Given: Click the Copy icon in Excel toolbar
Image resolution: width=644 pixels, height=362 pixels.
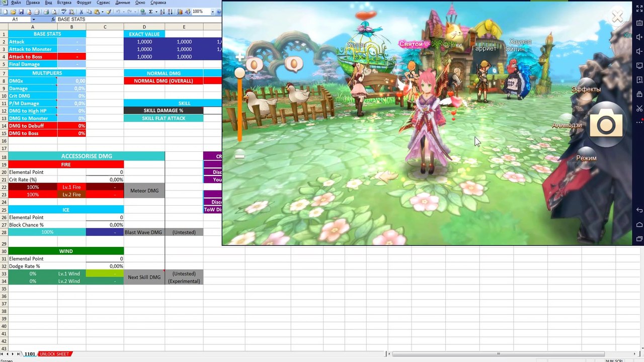Looking at the screenshot, I should pos(89,12).
